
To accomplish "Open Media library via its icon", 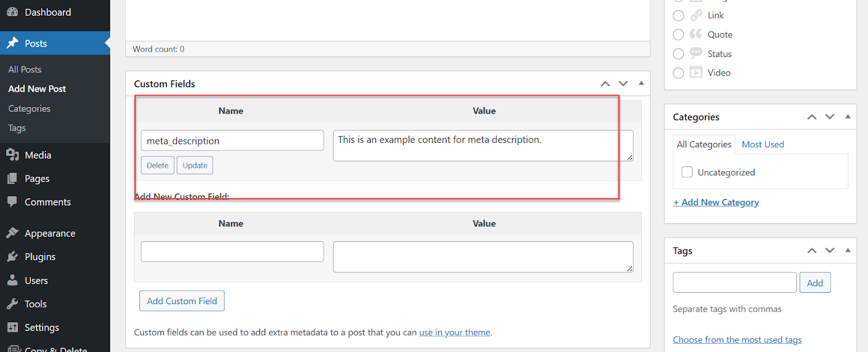I will pos(12,155).
